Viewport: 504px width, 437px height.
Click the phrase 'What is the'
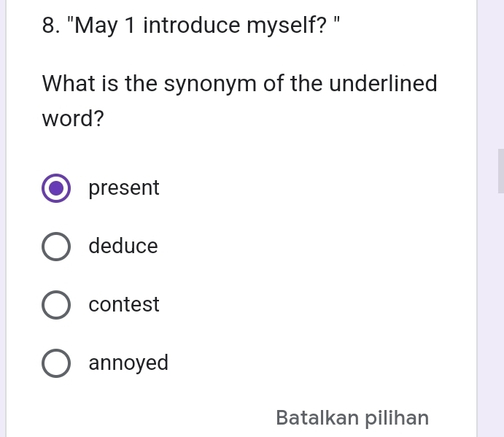[x=100, y=84]
